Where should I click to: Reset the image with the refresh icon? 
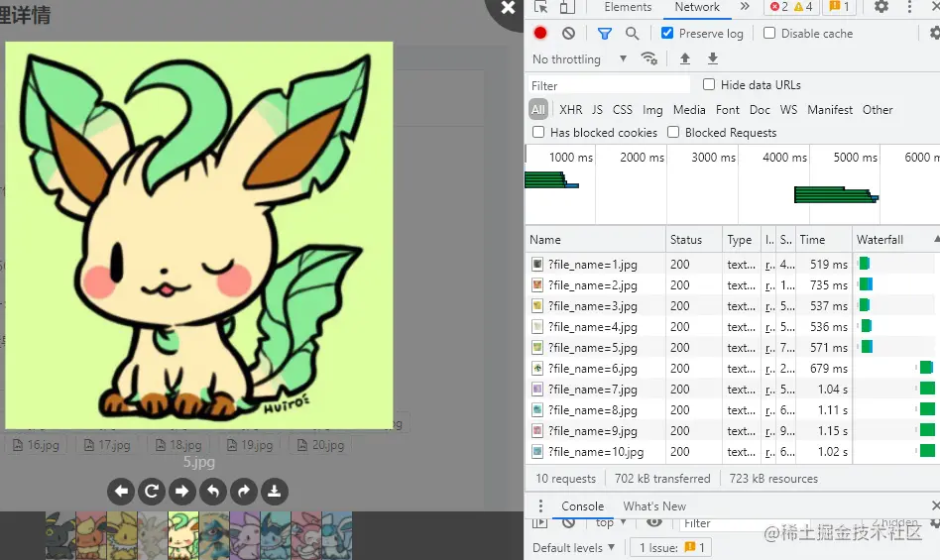[x=152, y=491]
